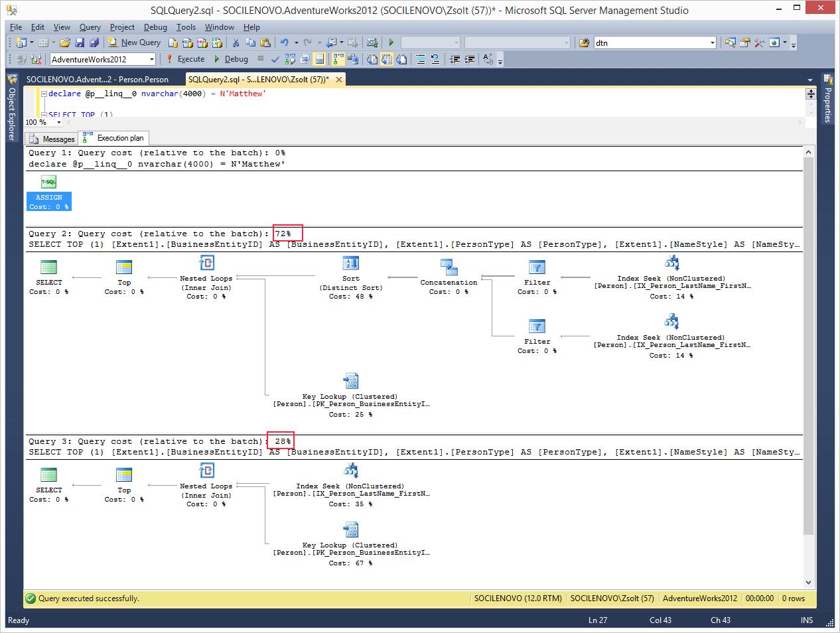Viewport: 840px width, 633px height.
Task: Click the Increase Indent icon
Action: pyautogui.click(x=470, y=59)
